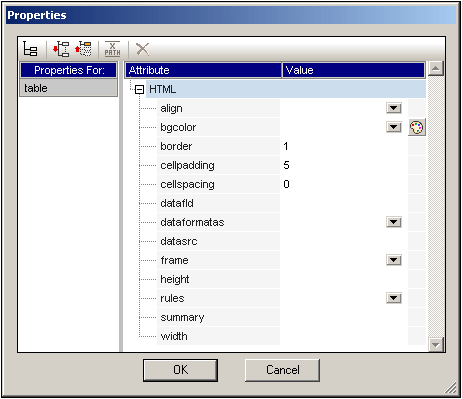Select the width attribute row

(218, 336)
